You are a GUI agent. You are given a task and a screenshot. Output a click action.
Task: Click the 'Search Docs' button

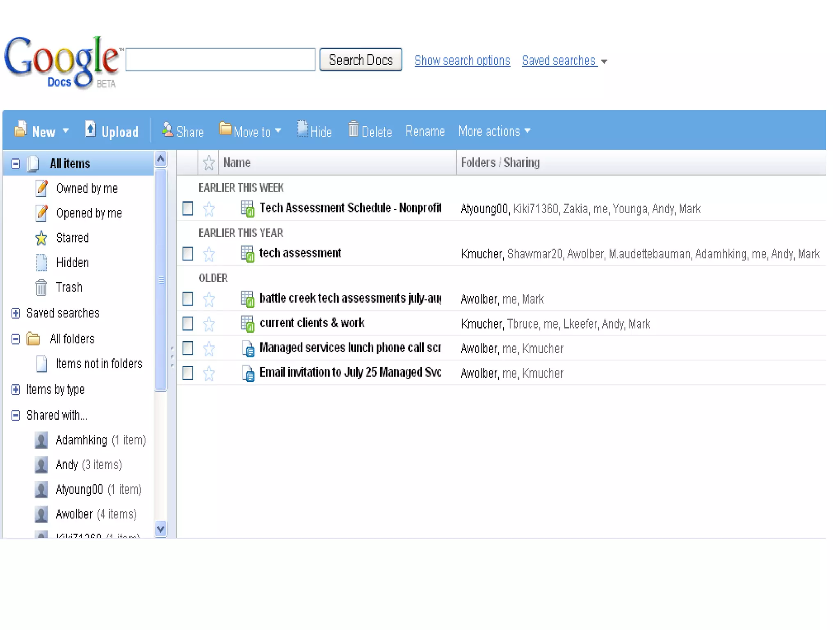coord(361,60)
